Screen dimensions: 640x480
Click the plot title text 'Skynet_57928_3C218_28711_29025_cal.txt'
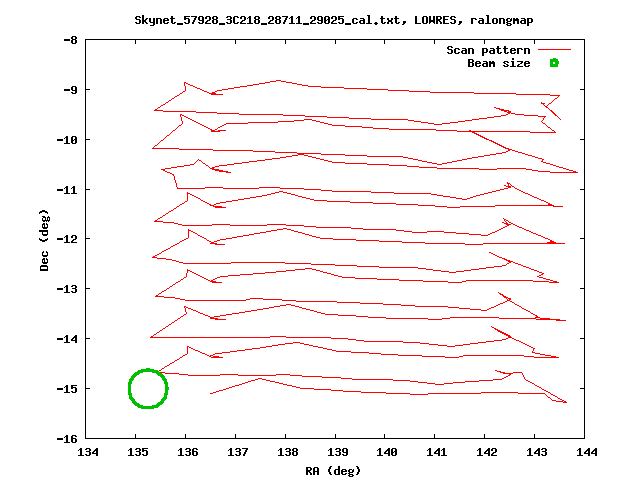[267, 20]
